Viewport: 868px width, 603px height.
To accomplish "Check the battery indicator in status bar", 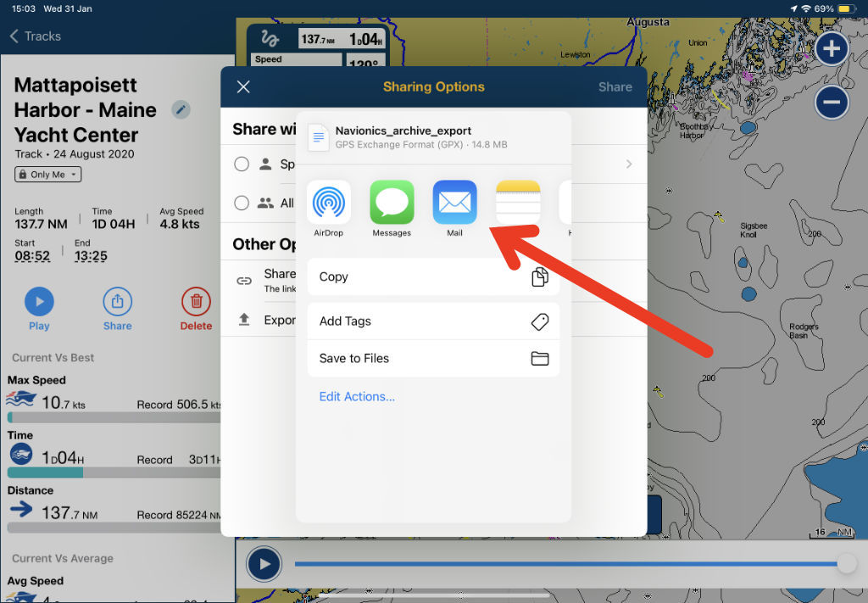I will [847, 8].
